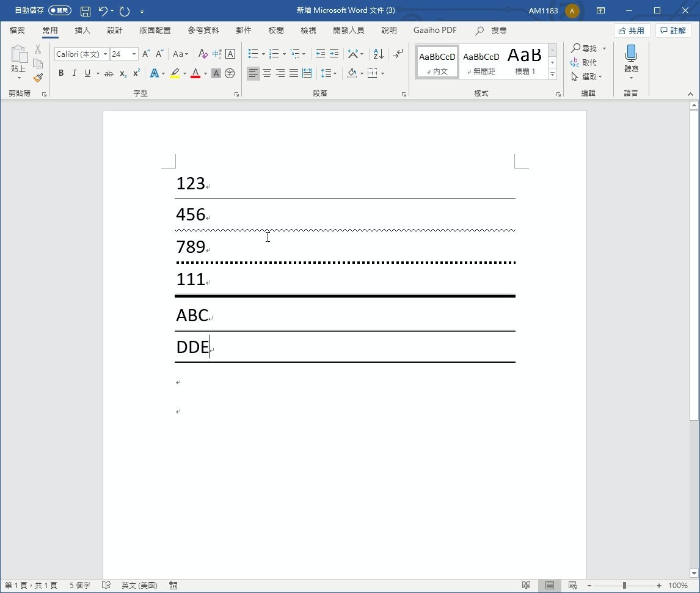Expand bullet list options
Image resolution: width=700 pixels, height=593 pixels.
pyautogui.click(x=263, y=54)
